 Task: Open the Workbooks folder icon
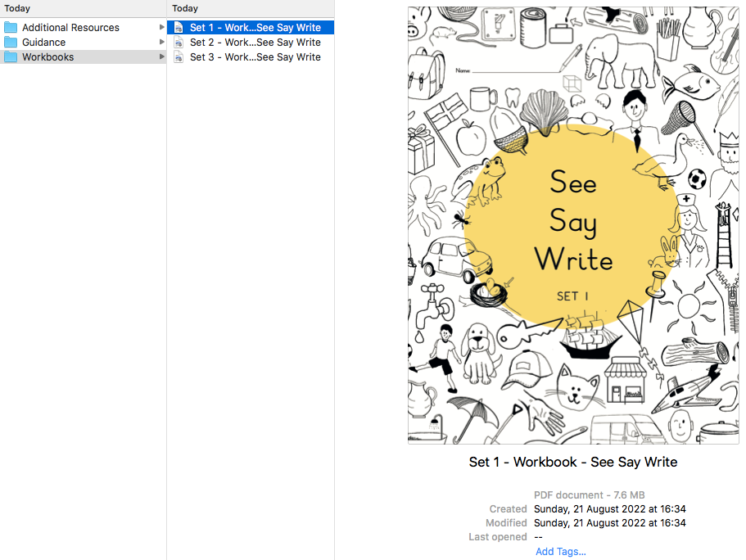click(11, 56)
